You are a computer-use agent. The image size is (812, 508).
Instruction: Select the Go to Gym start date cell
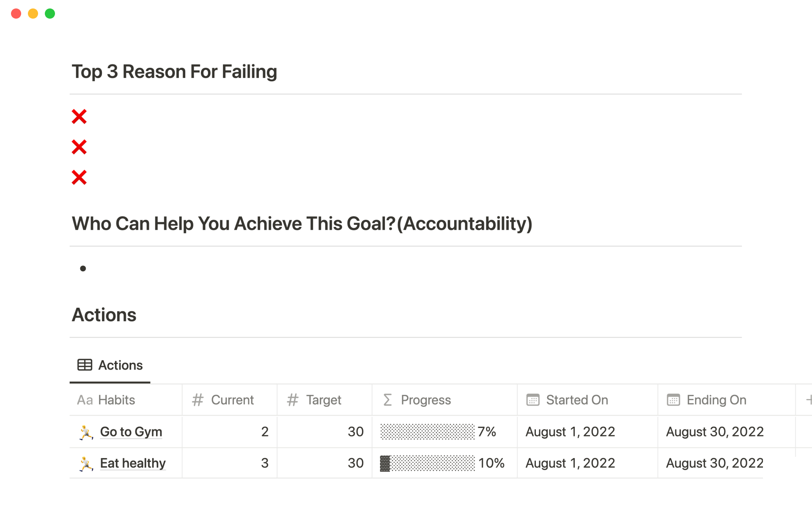570,432
